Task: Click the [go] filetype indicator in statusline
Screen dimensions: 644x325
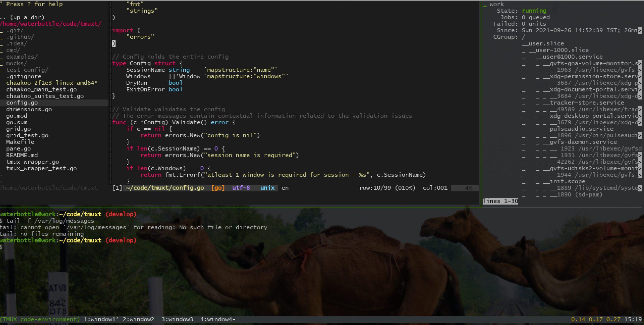Action: [218, 188]
